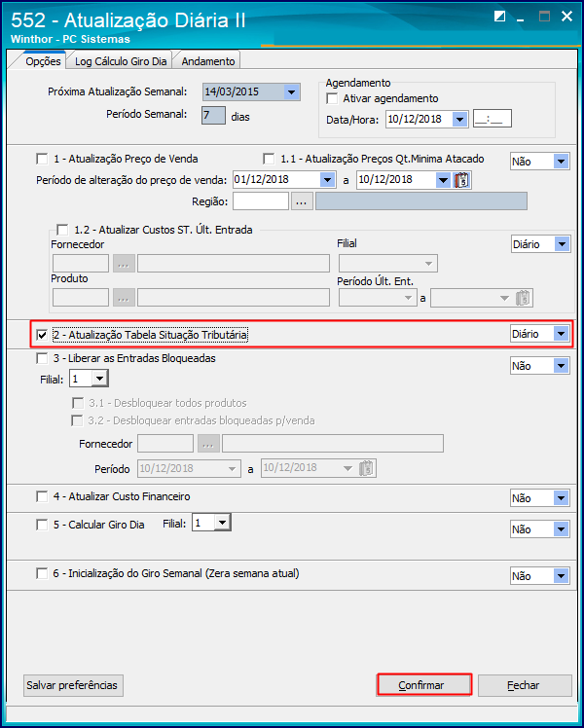Open the Andamento tab
This screenshot has height=728, width=584.
(207, 61)
